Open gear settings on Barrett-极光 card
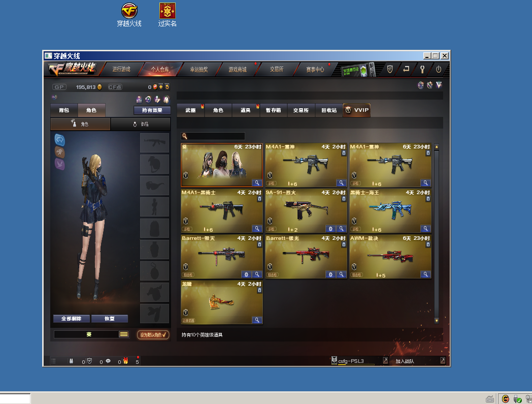 click(x=330, y=274)
